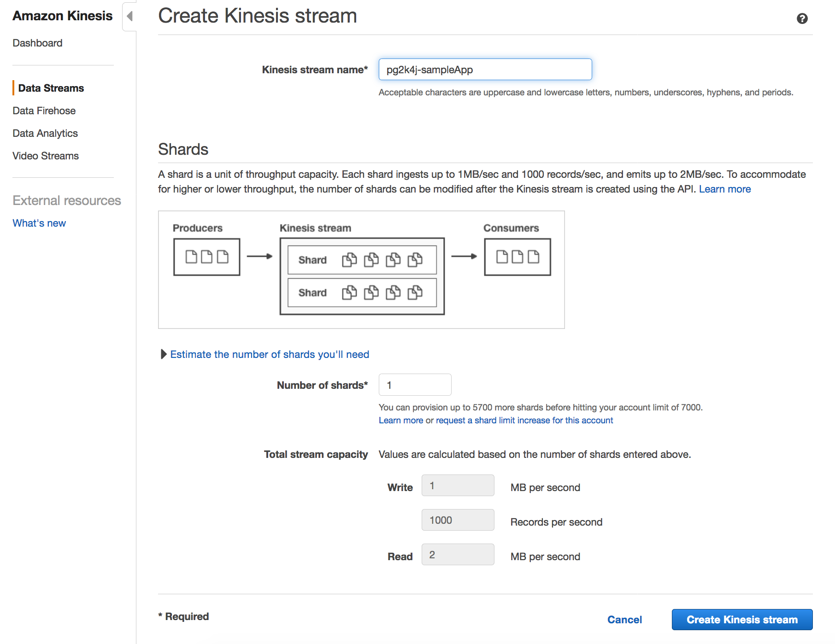Image resolution: width=835 pixels, height=644 pixels.
Task: Click the Cancel button
Action: click(624, 620)
